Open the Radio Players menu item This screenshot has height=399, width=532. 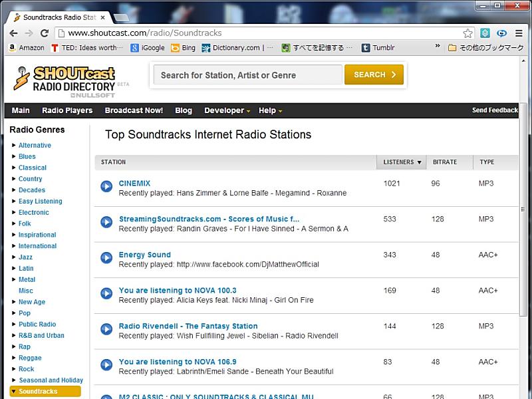click(67, 110)
